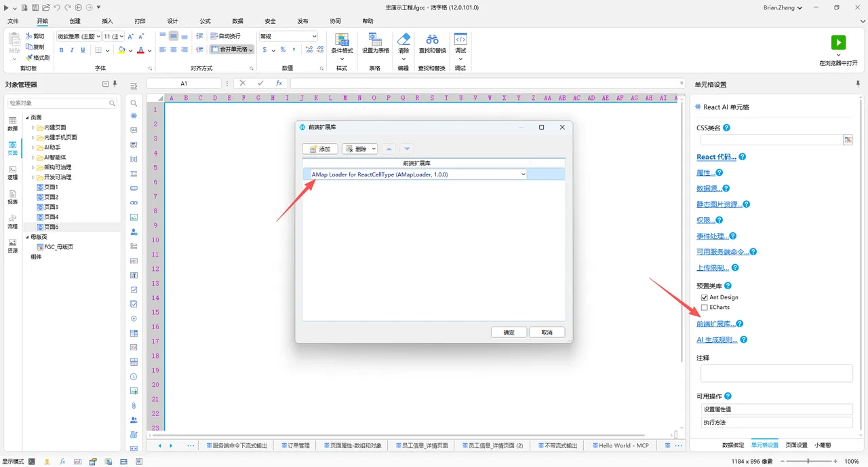Toggle bold formatting
The image size is (868, 467).
pos(61,50)
